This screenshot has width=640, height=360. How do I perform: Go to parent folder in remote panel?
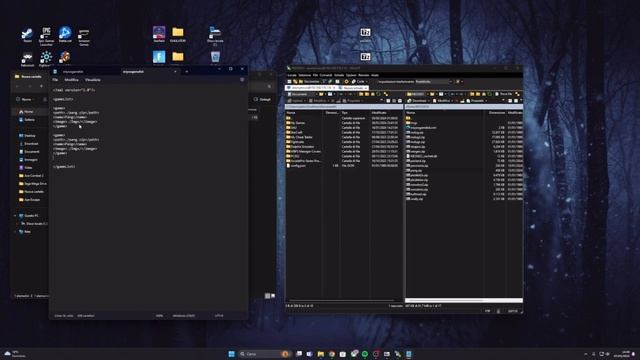[409, 118]
